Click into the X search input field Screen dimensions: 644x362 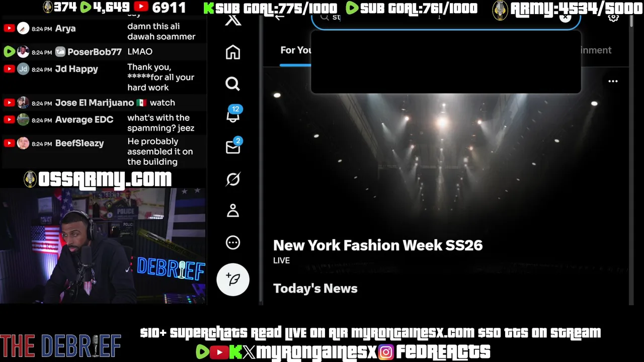tap(445, 19)
